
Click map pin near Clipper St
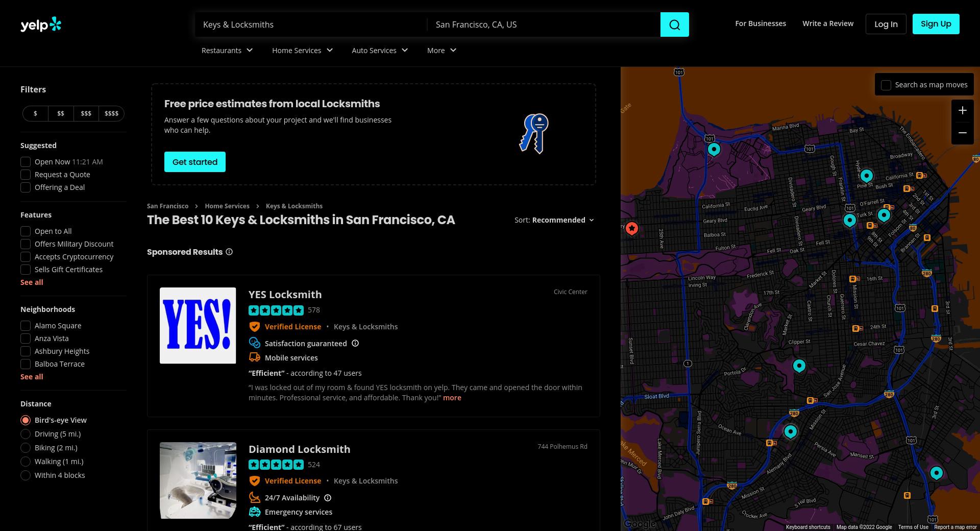click(799, 366)
